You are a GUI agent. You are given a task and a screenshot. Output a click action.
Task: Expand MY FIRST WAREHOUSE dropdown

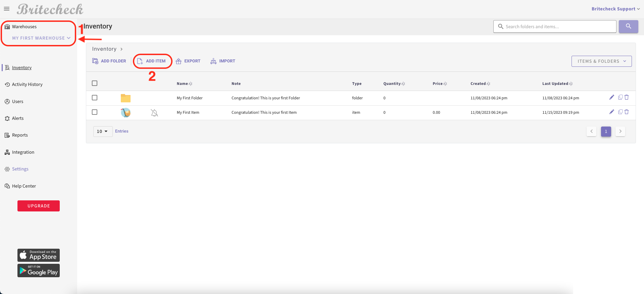[41, 38]
